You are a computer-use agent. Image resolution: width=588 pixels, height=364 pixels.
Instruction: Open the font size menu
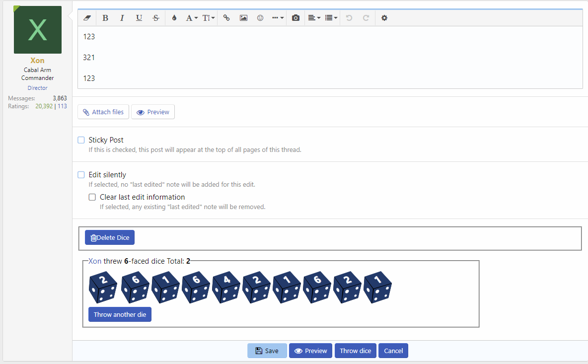point(209,18)
